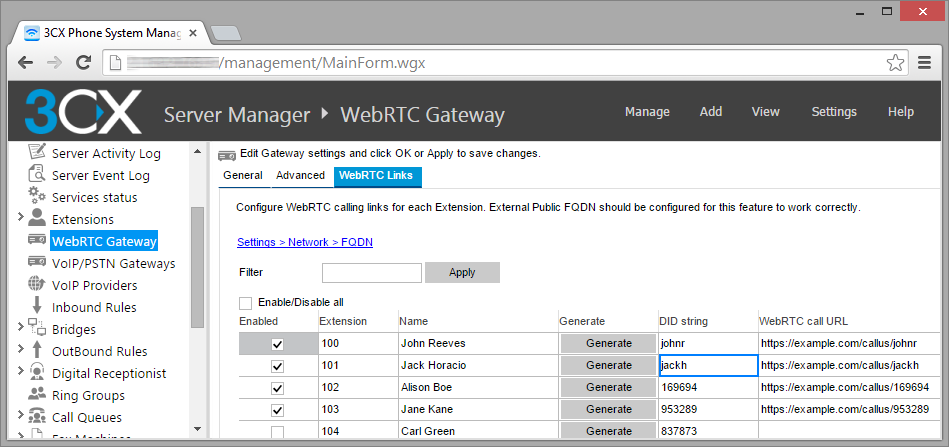Open the Manage menu
The width and height of the screenshot is (949, 447).
pyautogui.click(x=647, y=112)
